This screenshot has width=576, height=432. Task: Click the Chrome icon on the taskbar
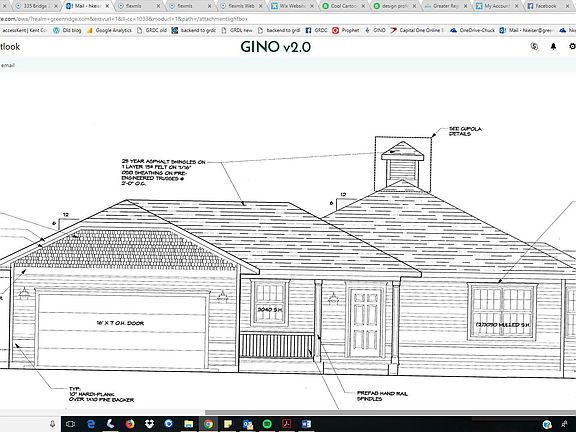[x=208, y=424]
